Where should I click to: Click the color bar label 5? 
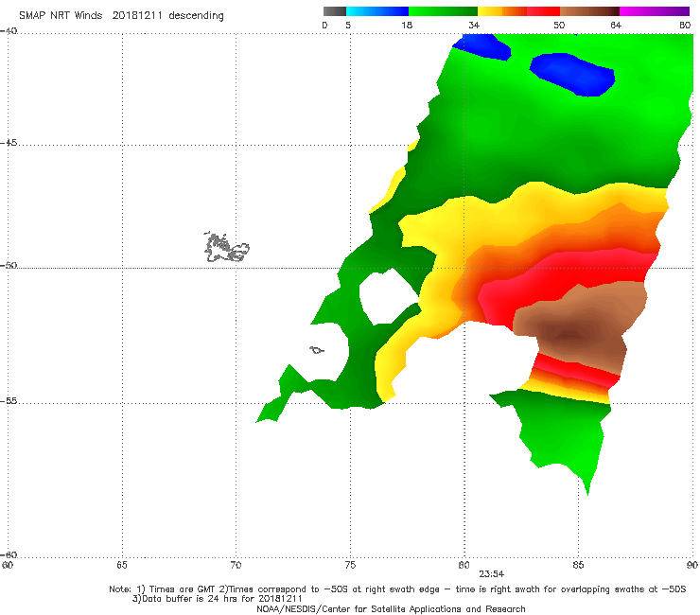348,25
